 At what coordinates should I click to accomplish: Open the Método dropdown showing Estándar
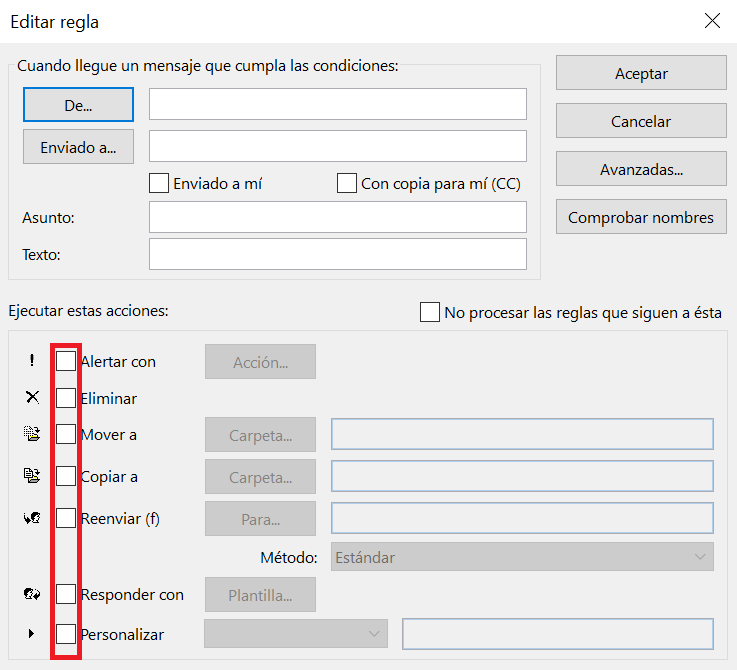click(x=522, y=557)
